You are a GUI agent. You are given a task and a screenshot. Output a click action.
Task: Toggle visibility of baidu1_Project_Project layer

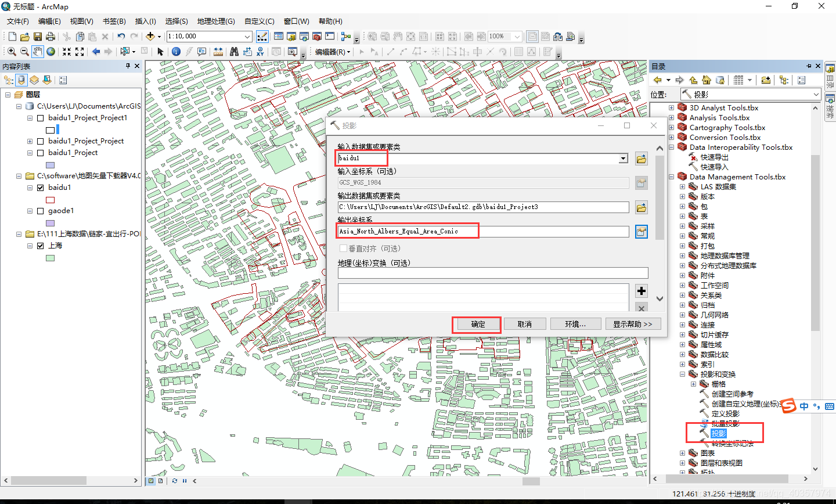tap(41, 141)
